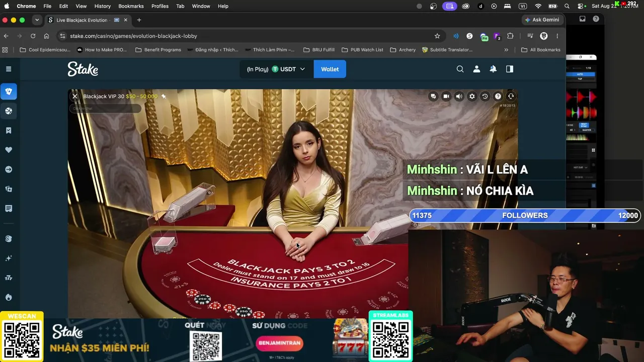Open macOS Control Center icon
The height and width of the screenshot is (362, 644).
[580, 6]
